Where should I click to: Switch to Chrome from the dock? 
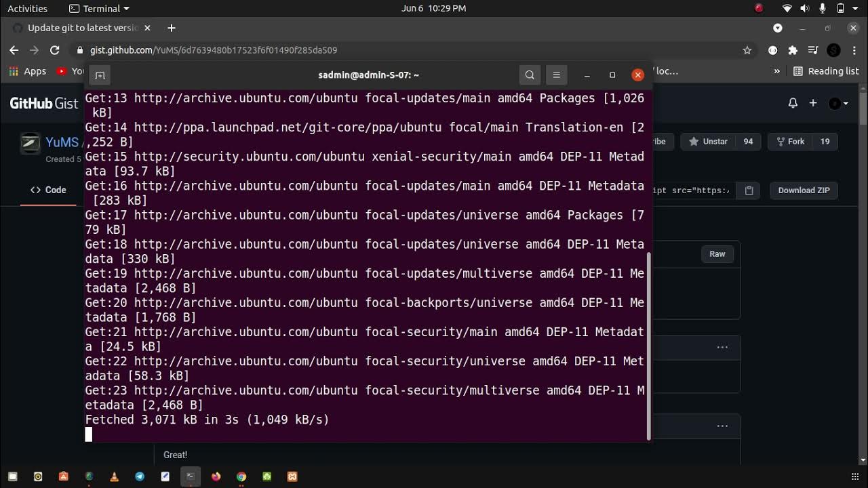241,476
